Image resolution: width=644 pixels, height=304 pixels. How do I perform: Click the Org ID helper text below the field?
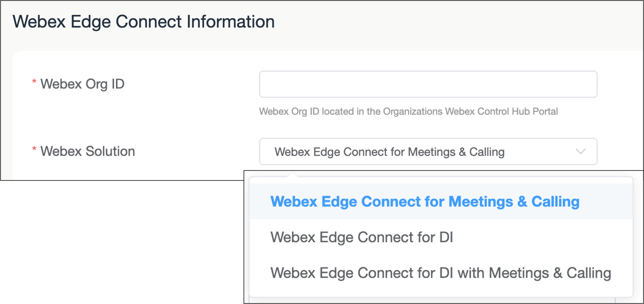click(408, 111)
